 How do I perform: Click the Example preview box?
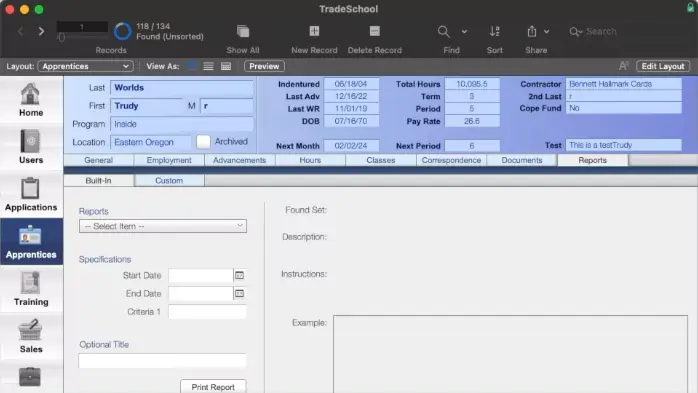coord(510,354)
